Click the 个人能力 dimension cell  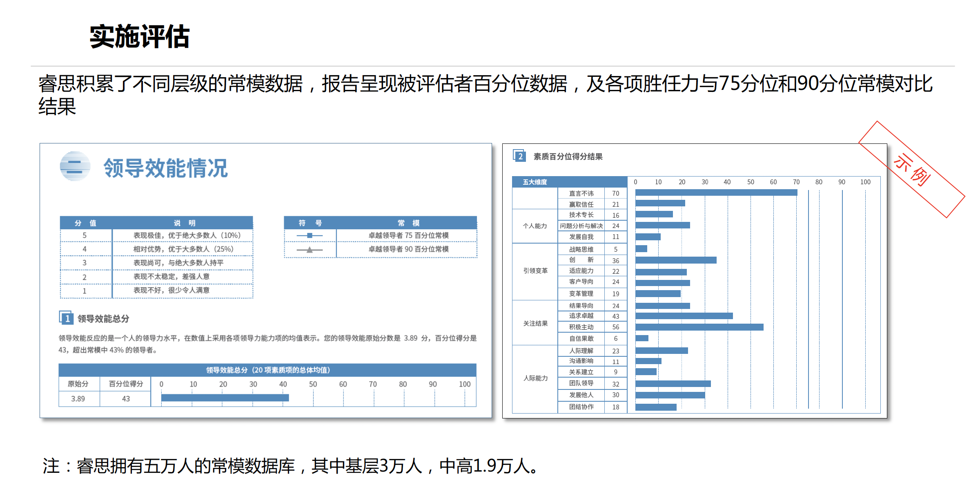point(535,226)
